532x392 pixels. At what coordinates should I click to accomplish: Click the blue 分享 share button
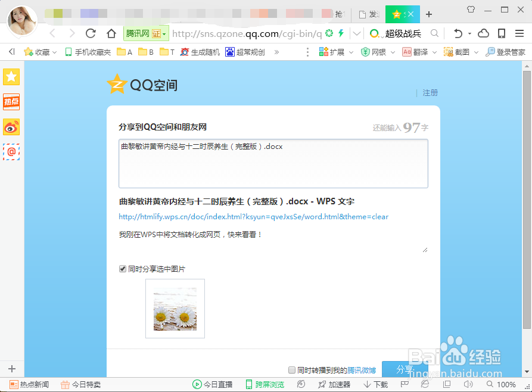[x=405, y=369]
